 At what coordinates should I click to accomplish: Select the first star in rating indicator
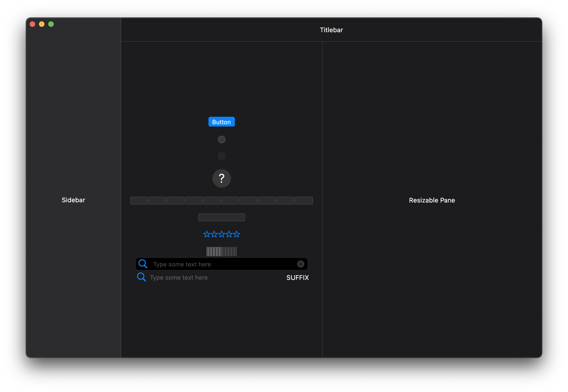[x=207, y=234]
